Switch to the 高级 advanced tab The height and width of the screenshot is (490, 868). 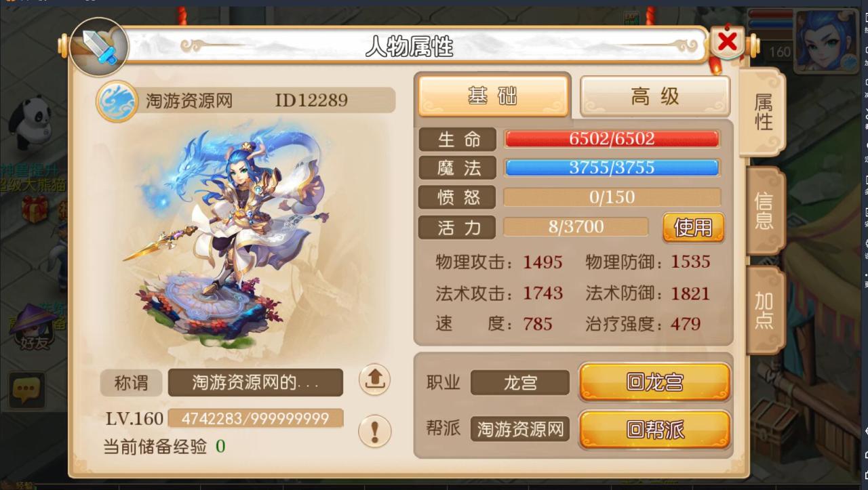pos(655,96)
